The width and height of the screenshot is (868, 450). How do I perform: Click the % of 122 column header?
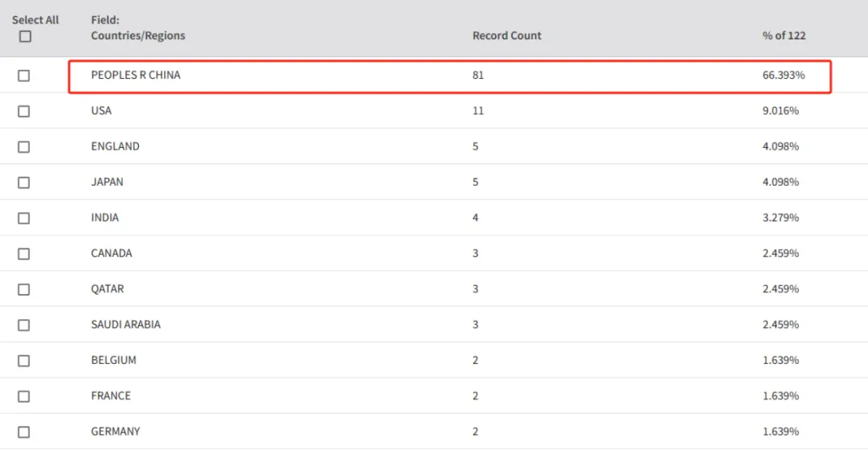click(x=784, y=35)
